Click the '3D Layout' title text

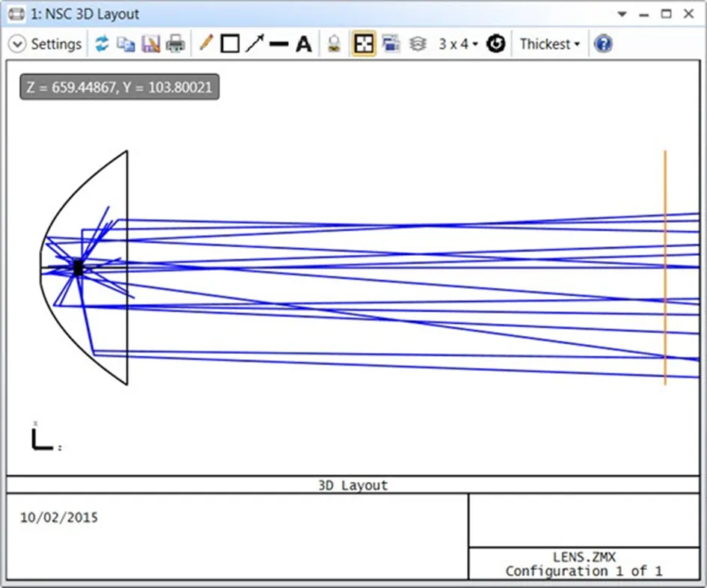pos(353,486)
